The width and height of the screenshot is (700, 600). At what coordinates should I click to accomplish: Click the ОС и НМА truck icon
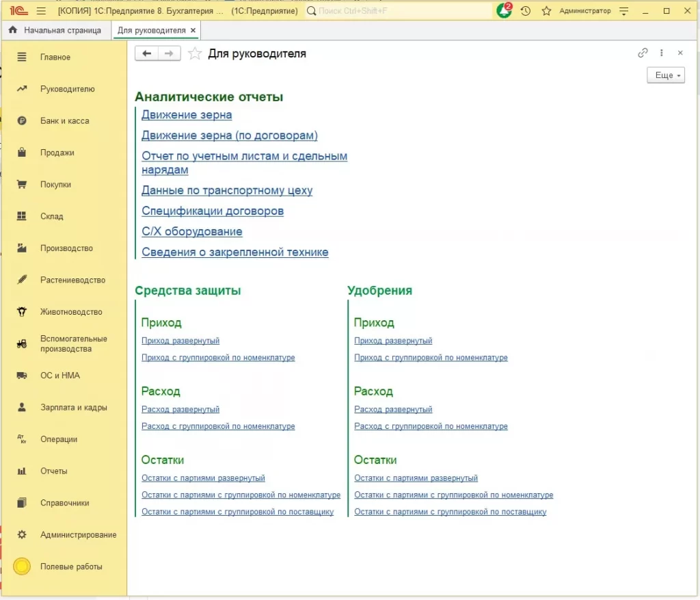pyautogui.click(x=21, y=376)
